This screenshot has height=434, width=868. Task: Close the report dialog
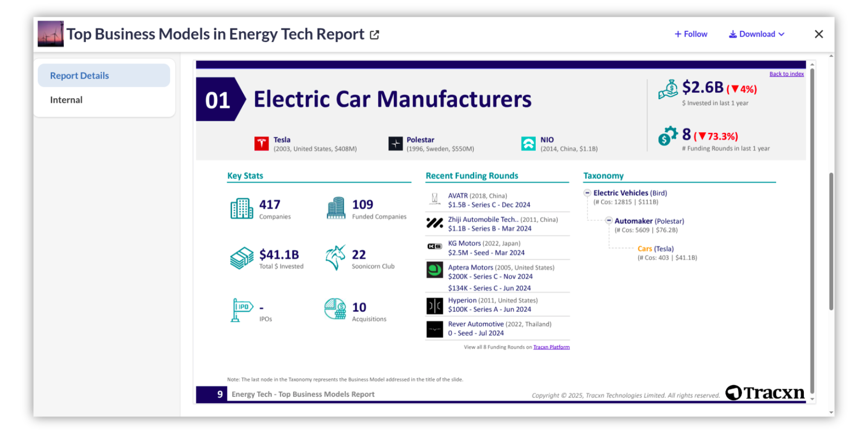point(819,34)
